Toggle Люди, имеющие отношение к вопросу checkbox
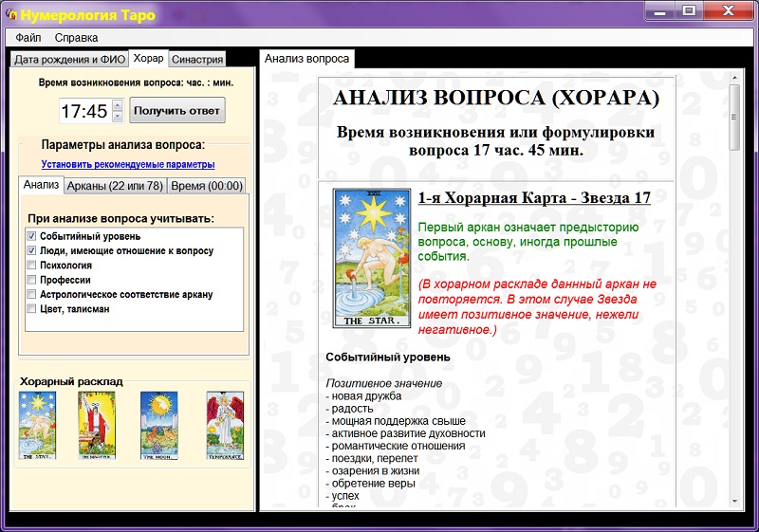The width and height of the screenshot is (759, 532). point(31,250)
